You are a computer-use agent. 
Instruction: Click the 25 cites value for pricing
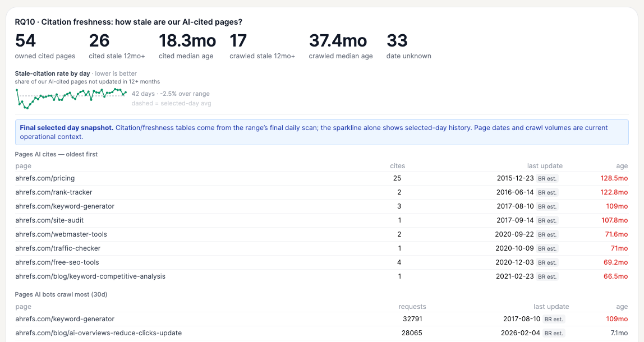(397, 178)
